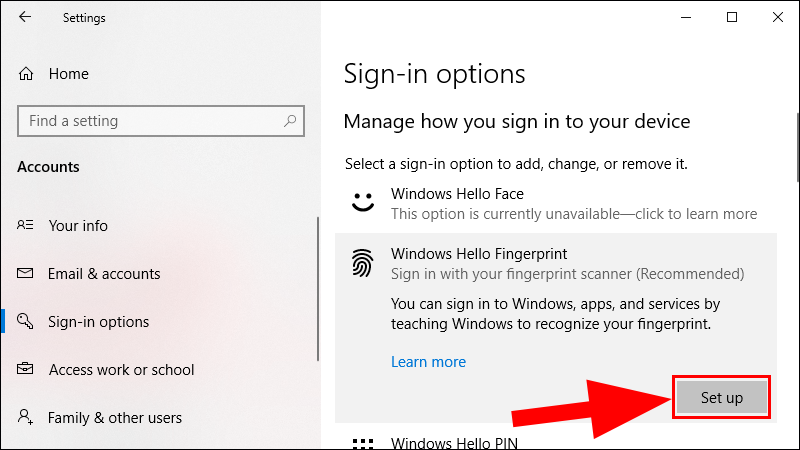Click the Home house icon
The width and height of the screenshot is (800, 450).
(x=27, y=74)
